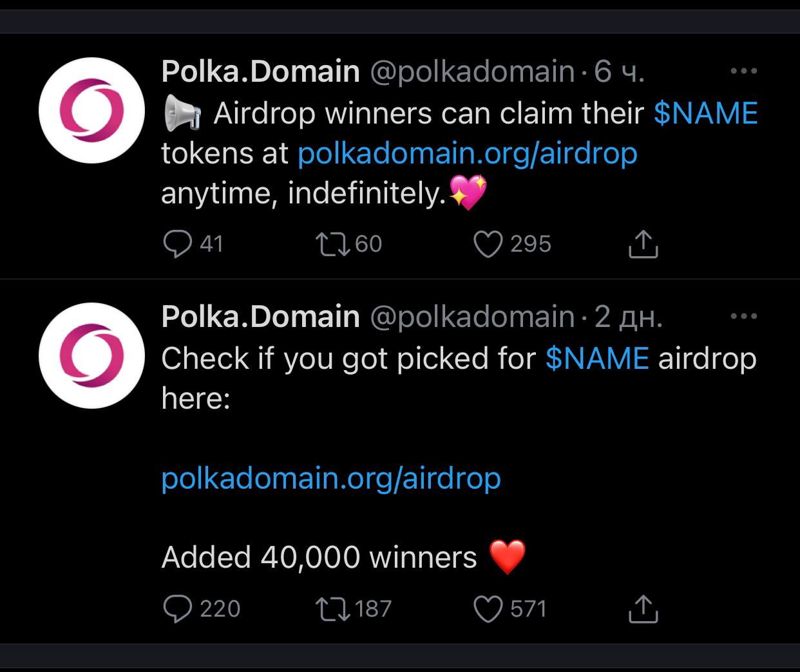Open polkadomain.org/airdrop link in the second tweet
Image resolution: width=800 pixels, height=672 pixels.
point(330,478)
